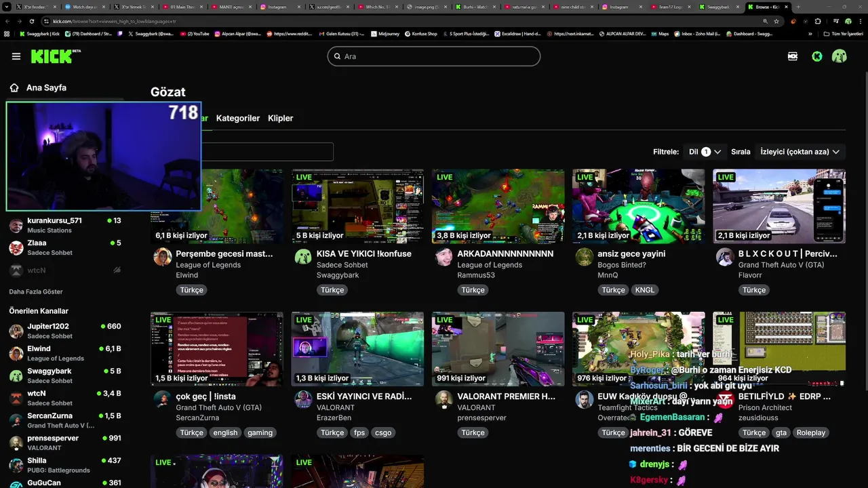
Task: Open kurankursu_571 avatar in sidebar
Action: click(x=16, y=225)
